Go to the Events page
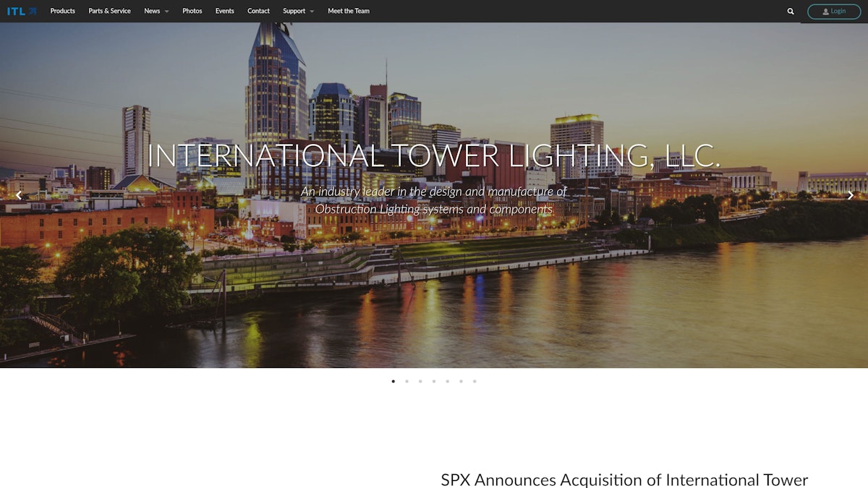Screen dimensions: 868x488 pos(225,11)
